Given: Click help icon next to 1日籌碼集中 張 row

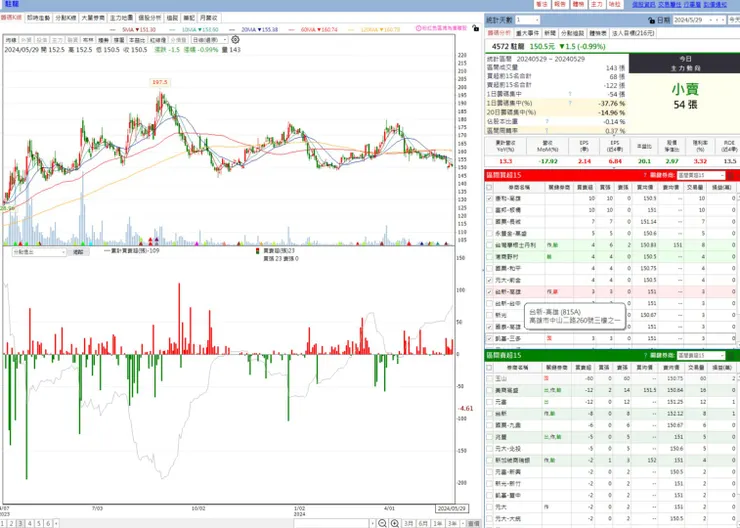Looking at the screenshot, I should tap(570, 94).
